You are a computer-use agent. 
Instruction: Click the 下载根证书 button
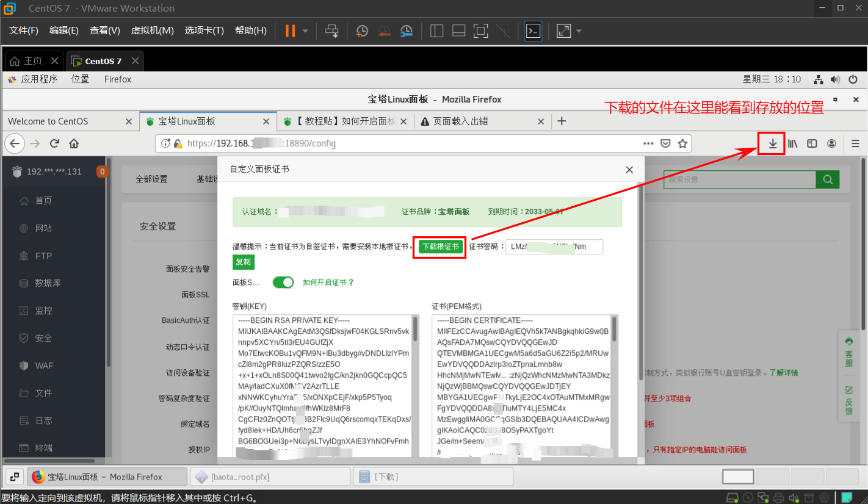tap(440, 247)
